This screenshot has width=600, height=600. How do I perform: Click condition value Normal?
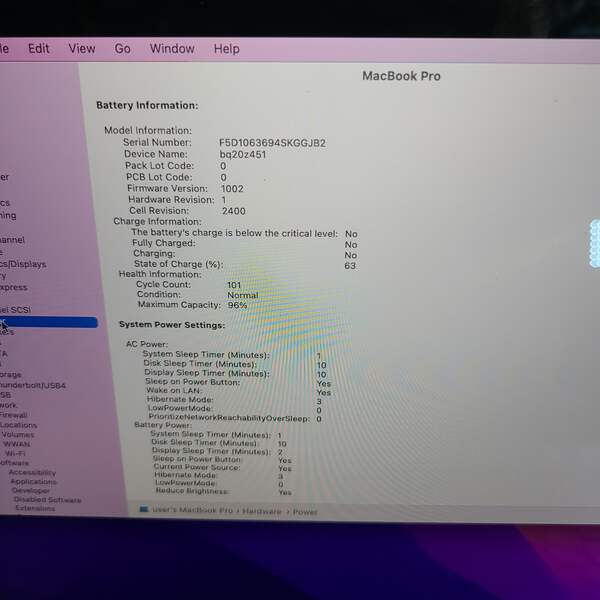click(x=243, y=295)
